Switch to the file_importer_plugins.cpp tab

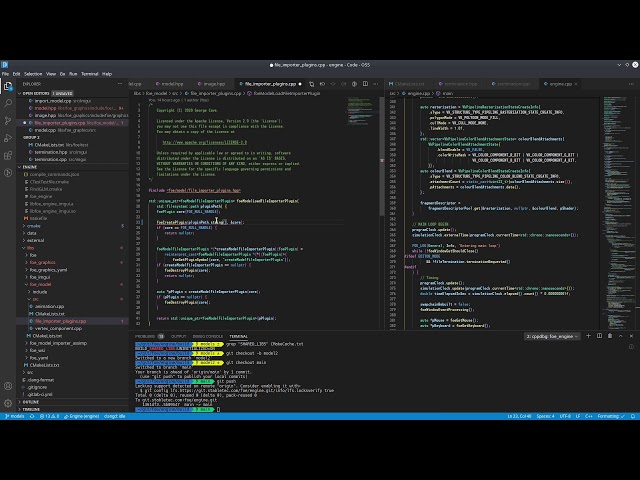(x=270, y=84)
